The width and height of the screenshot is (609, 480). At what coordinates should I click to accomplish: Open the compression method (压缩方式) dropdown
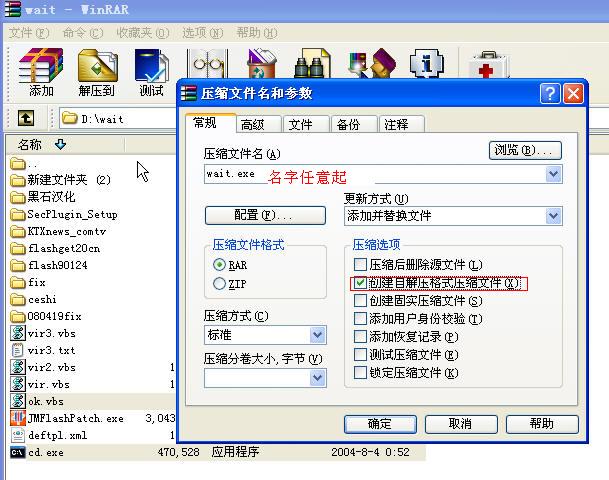click(x=317, y=335)
